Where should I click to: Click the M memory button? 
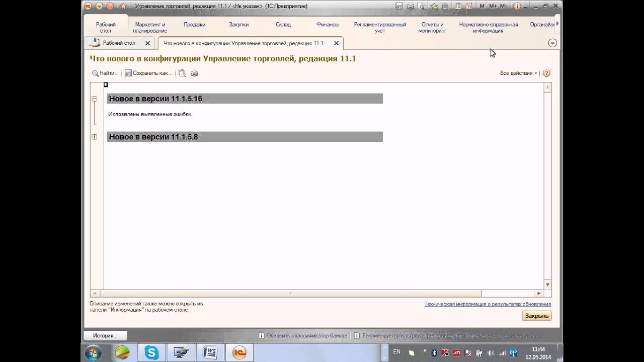pos(482,6)
